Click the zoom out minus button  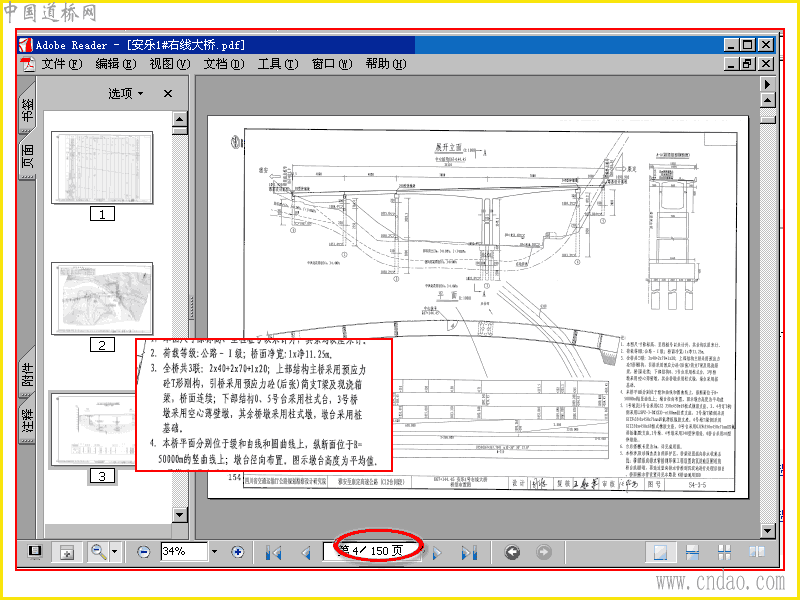tap(144, 552)
